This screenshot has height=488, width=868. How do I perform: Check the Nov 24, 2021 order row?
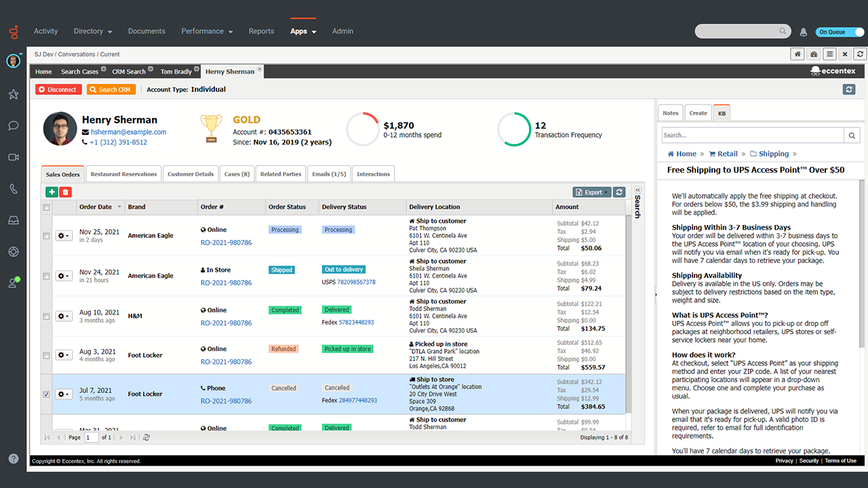(46, 276)
